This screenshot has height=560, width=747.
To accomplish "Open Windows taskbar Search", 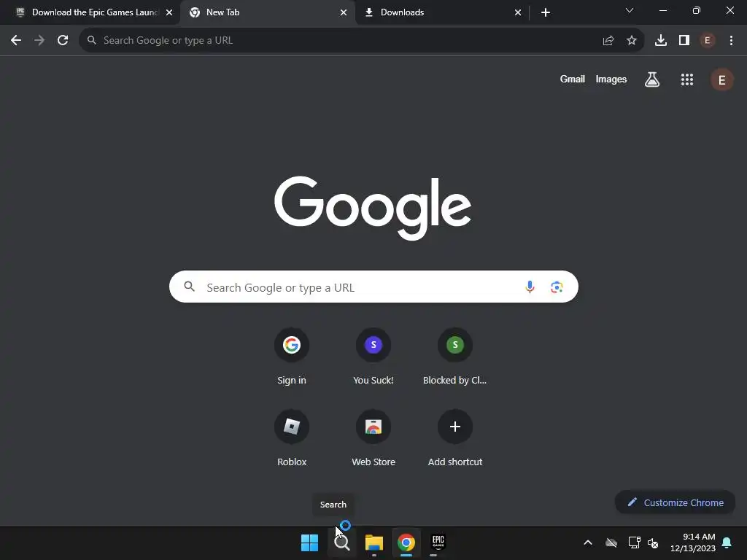I will point(342,542).
